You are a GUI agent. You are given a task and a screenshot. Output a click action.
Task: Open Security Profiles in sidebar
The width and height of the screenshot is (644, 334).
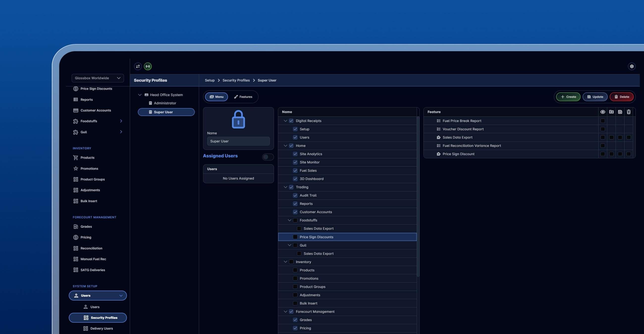pyautogui.click(x=98, y=318)
